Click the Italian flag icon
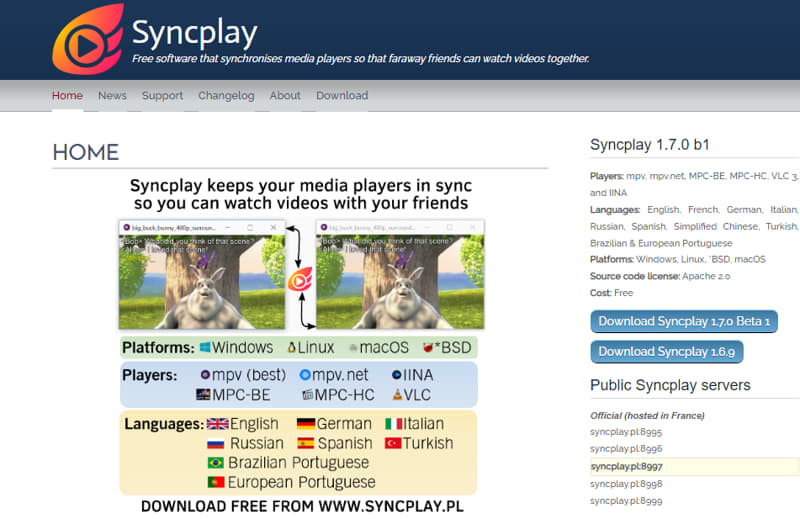 393,424
